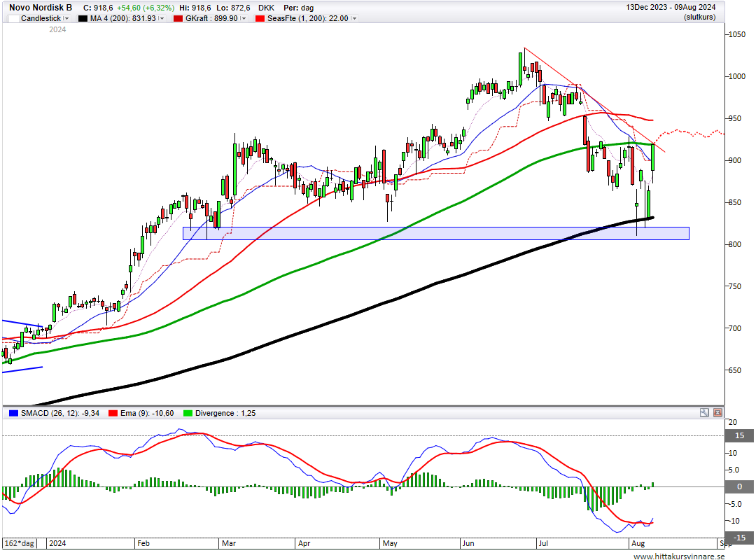The width and height of the screenshot is (756, 560).
Task: Expand the GKraft indicator dropdown arrow
Action: [x=243, y=18]
